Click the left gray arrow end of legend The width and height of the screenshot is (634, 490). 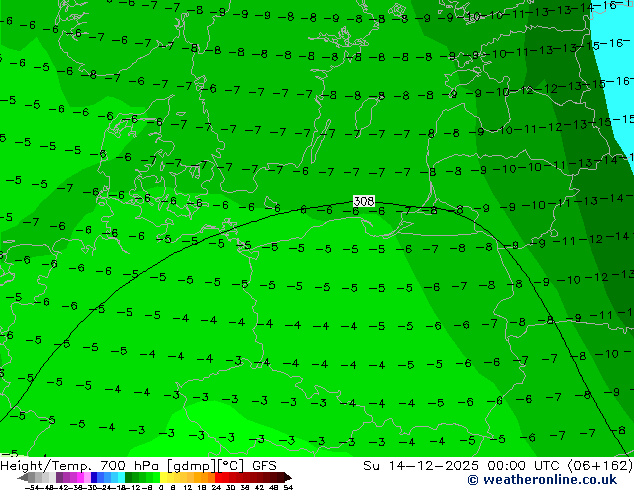pyautogui.click(x=23, y=478)
